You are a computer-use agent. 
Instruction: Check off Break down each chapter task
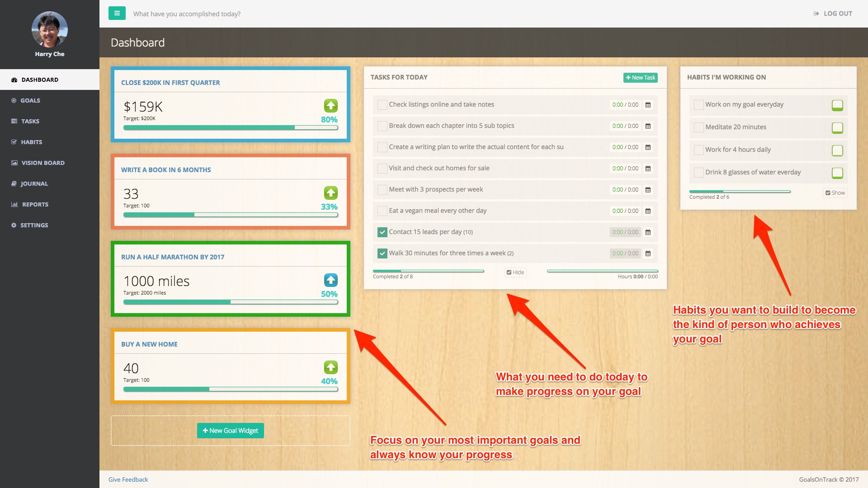[x=382, y=126]
